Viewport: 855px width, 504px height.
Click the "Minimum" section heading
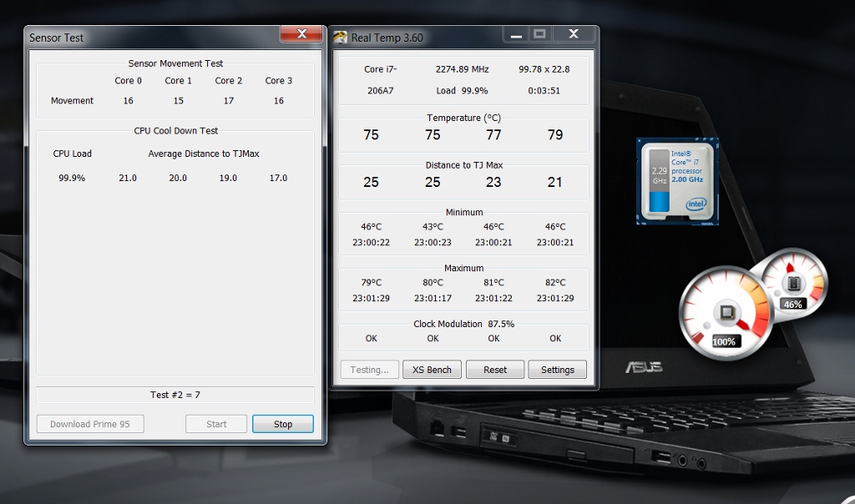click(464, 212)
